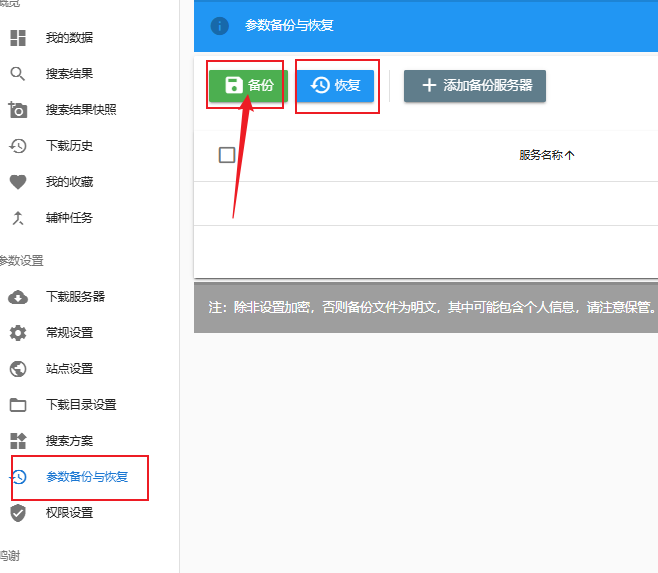
Task: Open 搜索方案 in the sidebar
Action: tap(69, 441)
